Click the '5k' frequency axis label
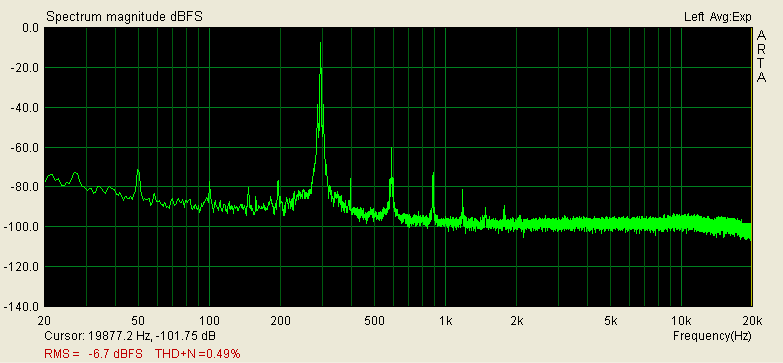 pyautogui.click(x=611, y=321)
